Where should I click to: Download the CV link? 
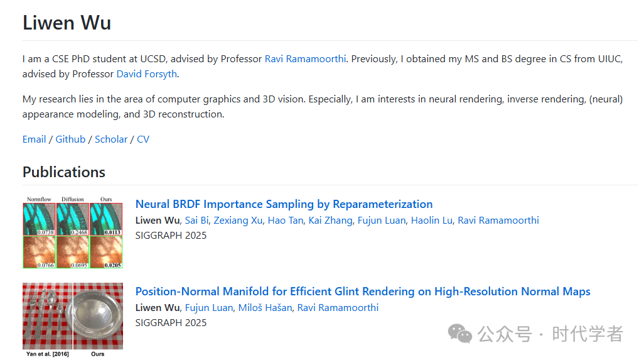(143, 139)
